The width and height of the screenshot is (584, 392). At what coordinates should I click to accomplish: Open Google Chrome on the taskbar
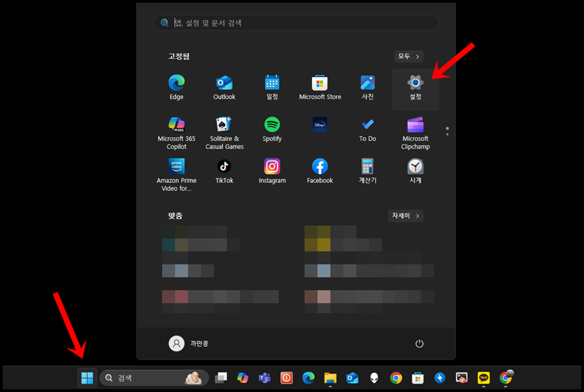point(396,378)
